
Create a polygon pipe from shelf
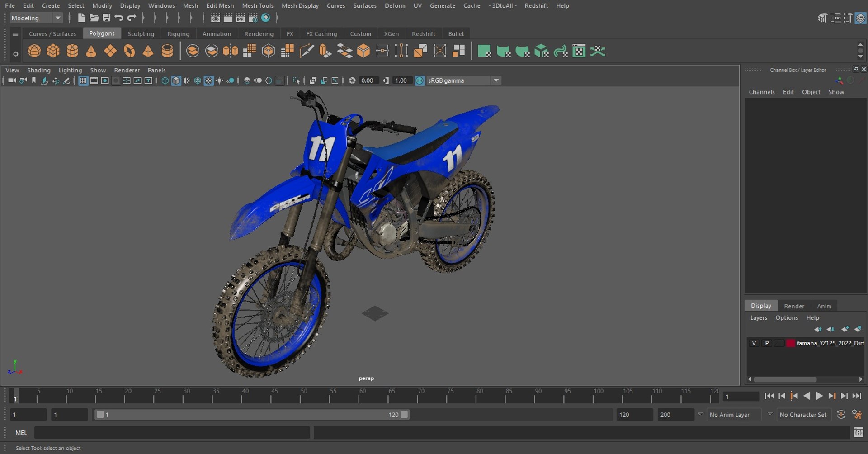coord(167,51)
